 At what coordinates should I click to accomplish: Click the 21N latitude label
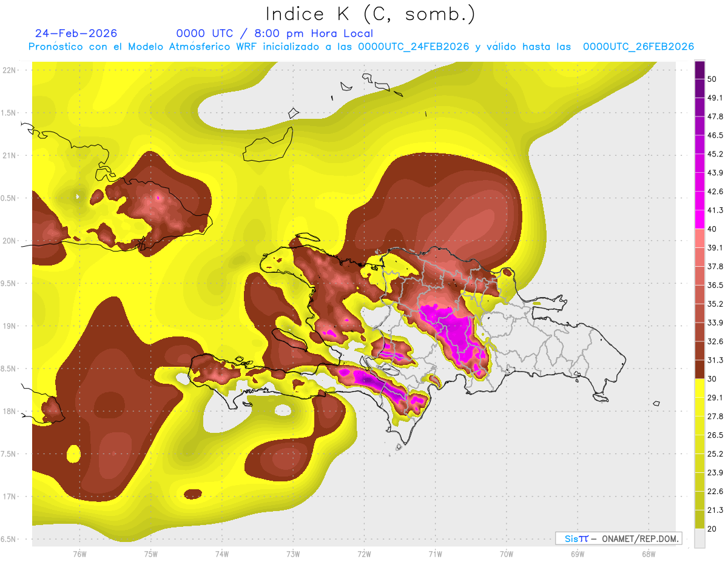[10, 155]
